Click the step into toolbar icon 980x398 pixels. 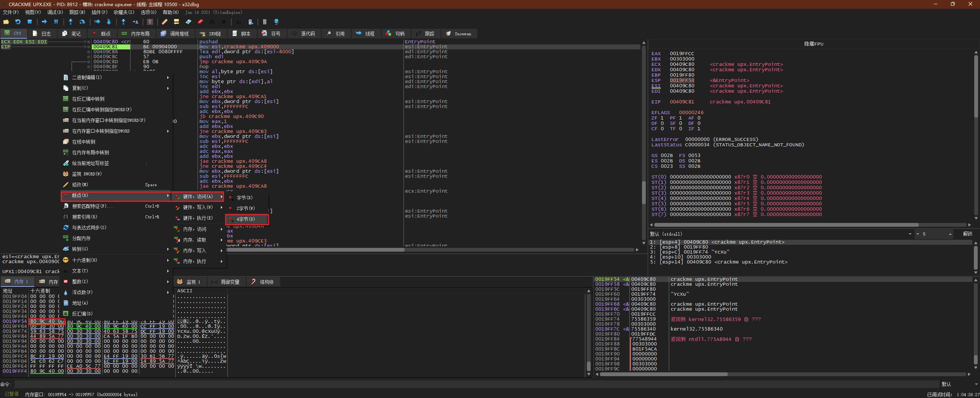pos(70,22)
